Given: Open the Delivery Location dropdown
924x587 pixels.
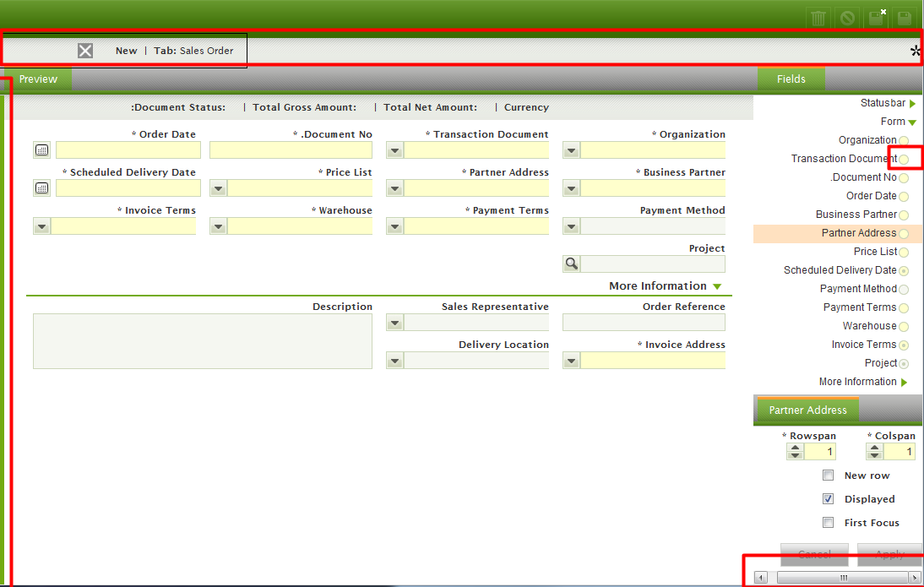Looking at the screenshot, I should click(394, 361).
